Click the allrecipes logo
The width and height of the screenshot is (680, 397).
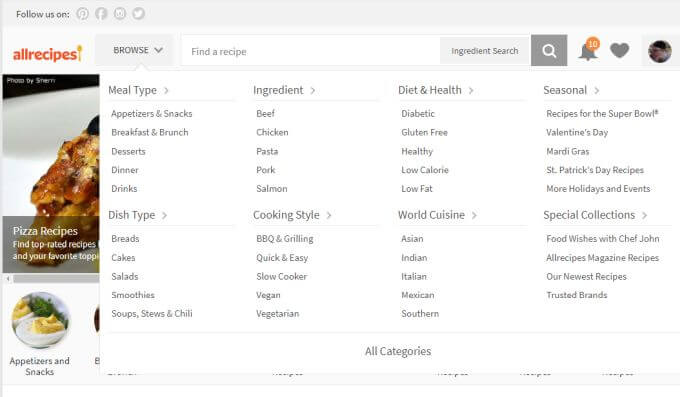tap(47, 54)
